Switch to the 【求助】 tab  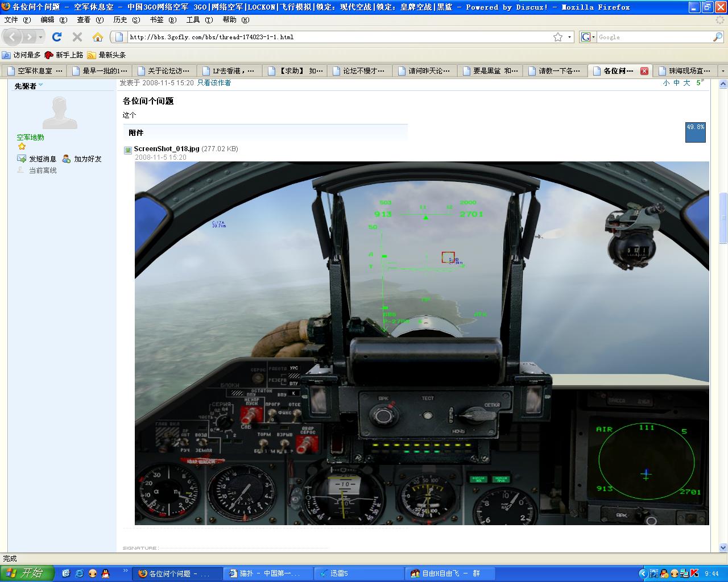295,71
